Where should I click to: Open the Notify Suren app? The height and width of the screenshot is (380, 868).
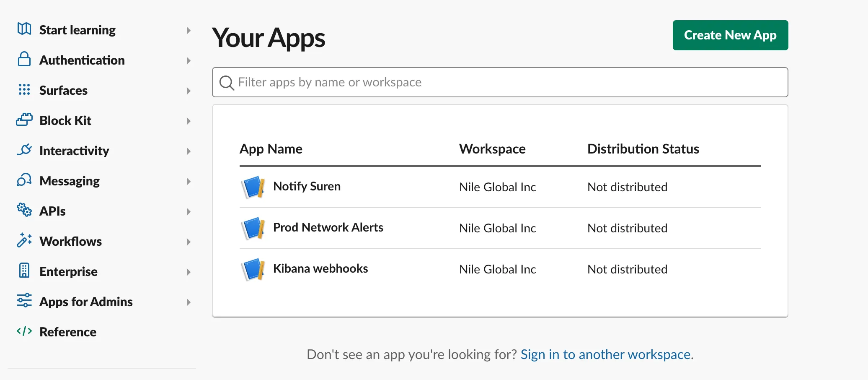307,186
